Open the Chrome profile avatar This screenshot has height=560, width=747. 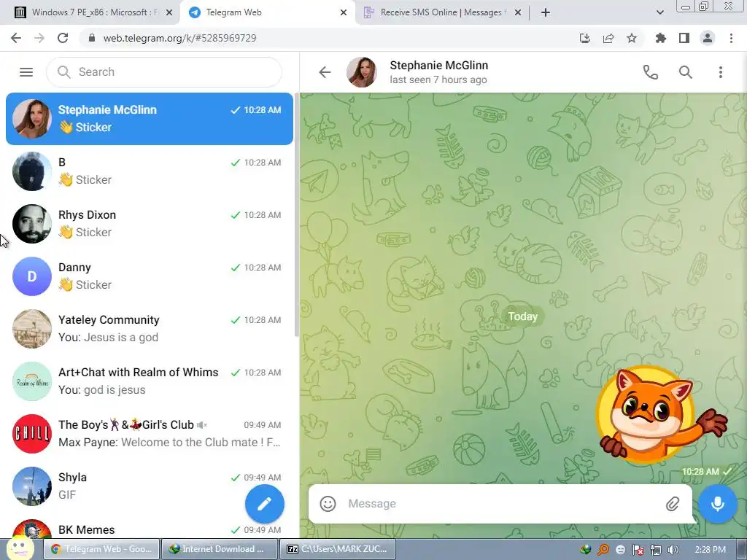(x=708, y=38)
